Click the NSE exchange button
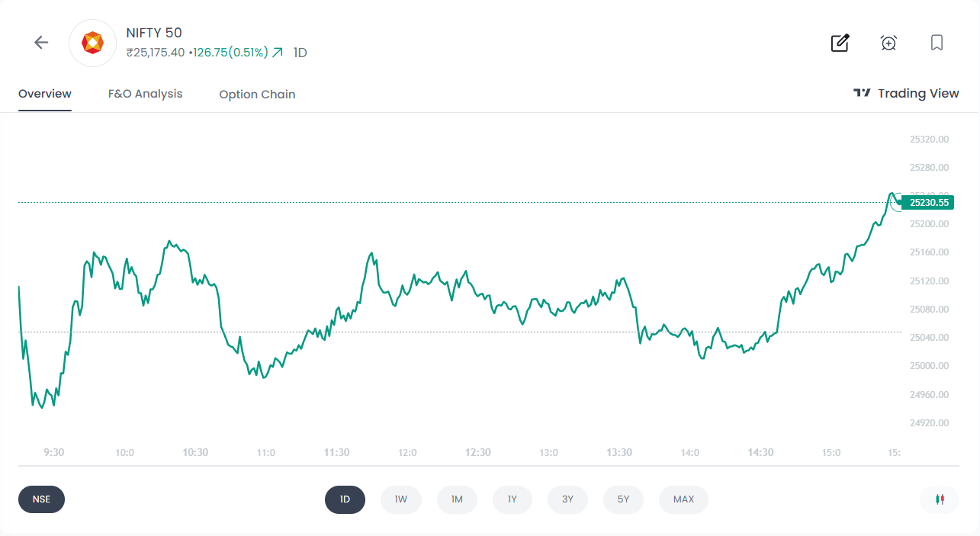The height and width of the screenshot is (536, 980). 41,499
